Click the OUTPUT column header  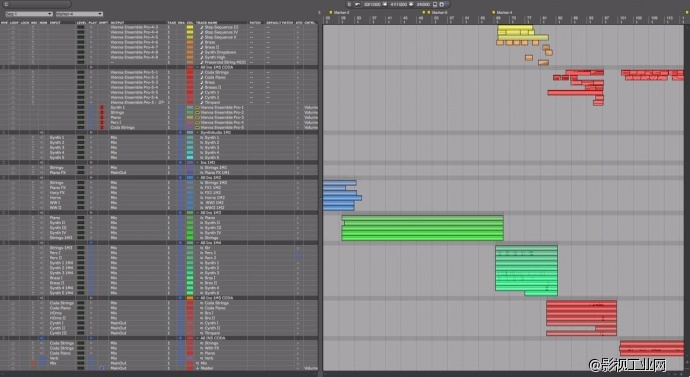coord(117,22)
